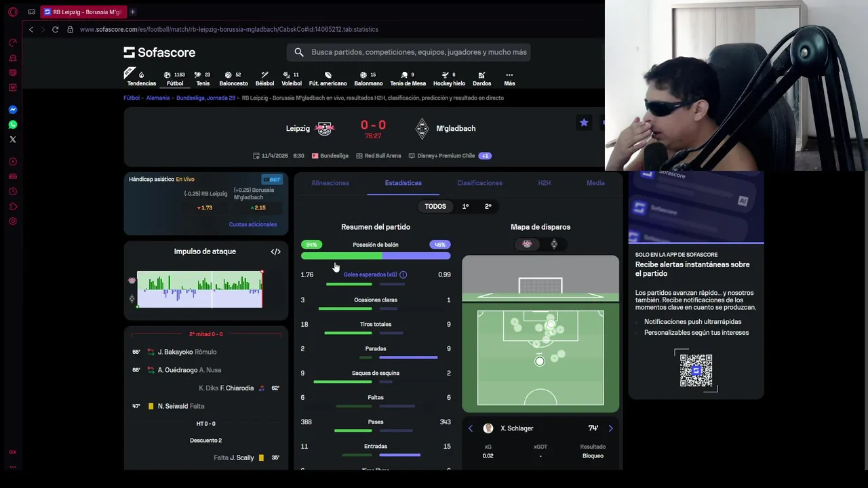
Task: Click the ball possession bar
Action: click(x=376, y=256)
